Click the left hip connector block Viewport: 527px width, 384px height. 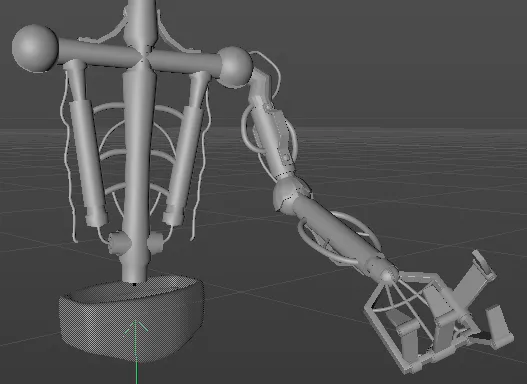[x=119, y=243]
